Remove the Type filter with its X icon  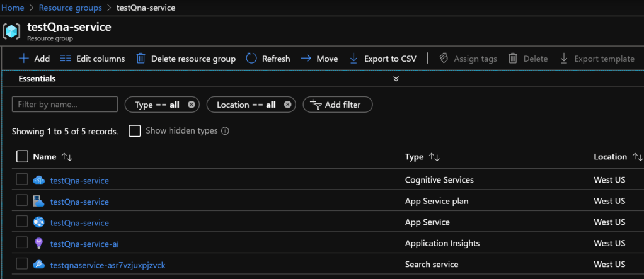[x=192, y=105]
